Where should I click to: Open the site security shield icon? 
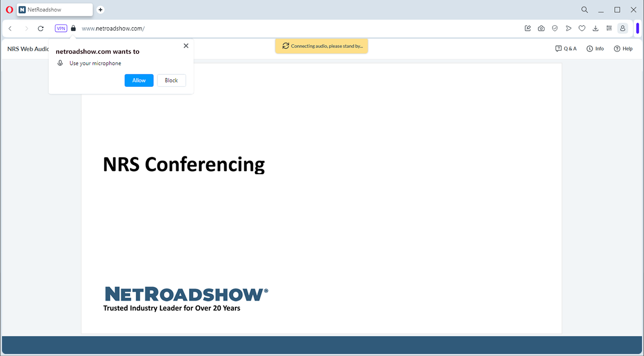click(x=555, y=28)
